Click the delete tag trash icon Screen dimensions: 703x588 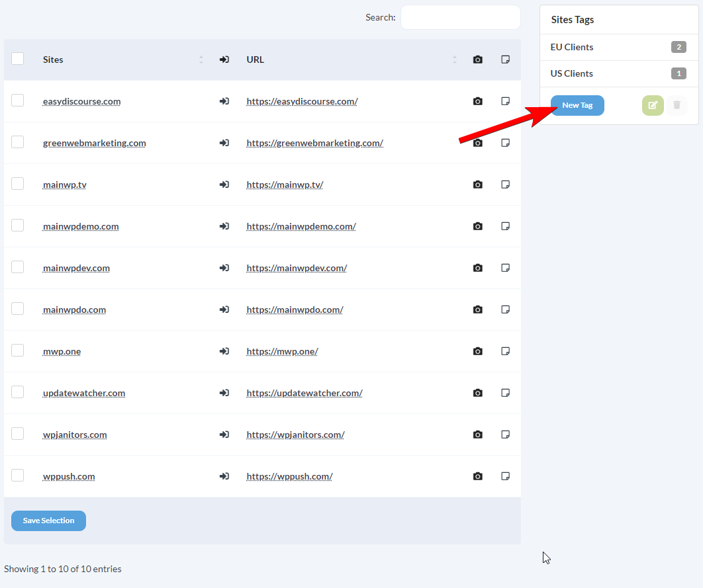677,105
